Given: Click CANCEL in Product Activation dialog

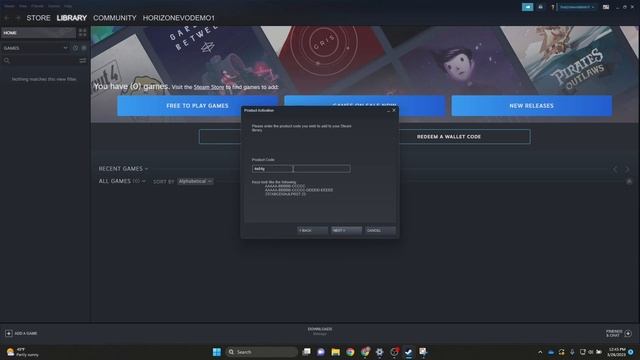Looking at the screenshot, I should [x=380, y=231].
